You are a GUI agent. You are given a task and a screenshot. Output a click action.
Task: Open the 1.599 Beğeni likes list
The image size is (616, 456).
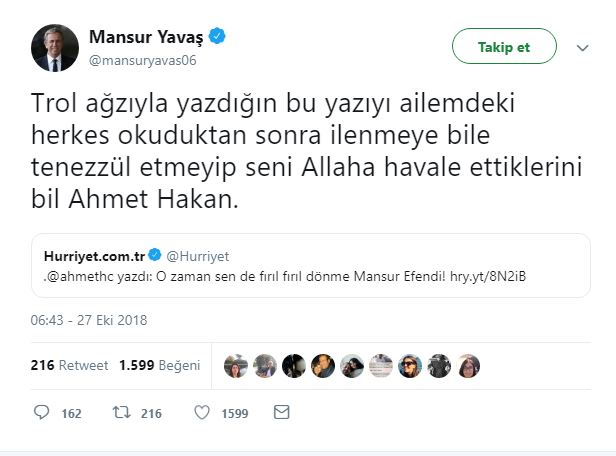point(160,365)
